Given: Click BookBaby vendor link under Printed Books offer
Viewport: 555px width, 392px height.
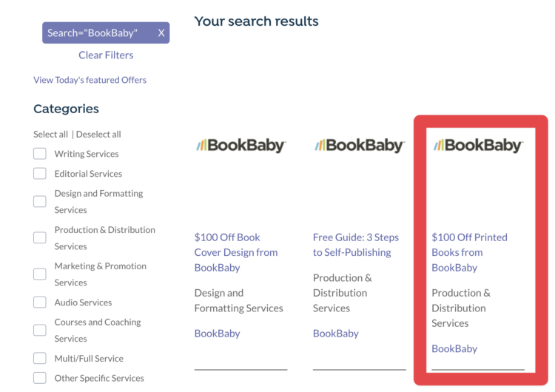Looking at the screenshot, I should (x=454, y=349).
